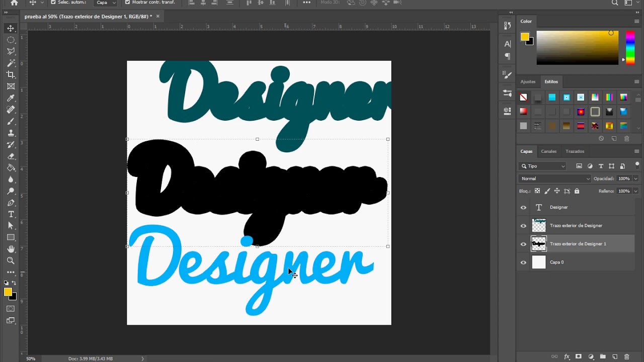Viewport: 644px width, 362px height.
Task: Select the Magic Wand tool
Action: pos(11,63)
